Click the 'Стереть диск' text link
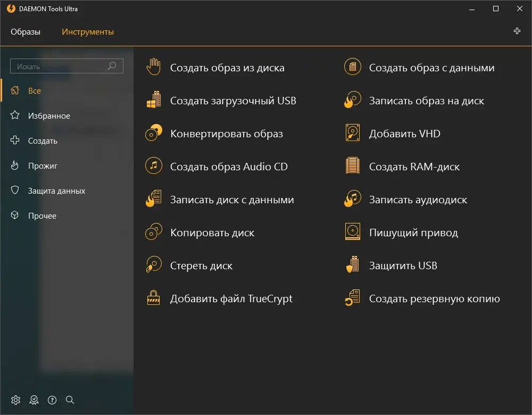The width and height of the screenshot is (532, 415). pyautogui.click(x=201, y=265)
